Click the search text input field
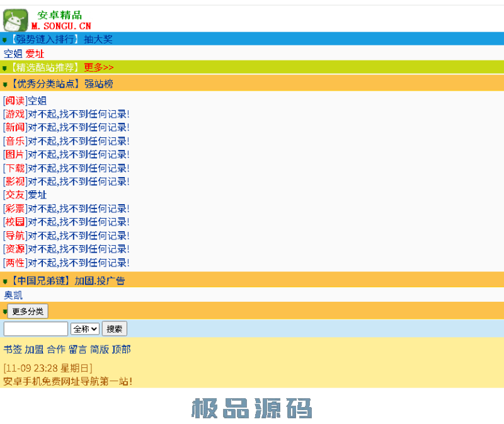 (35, 329)
